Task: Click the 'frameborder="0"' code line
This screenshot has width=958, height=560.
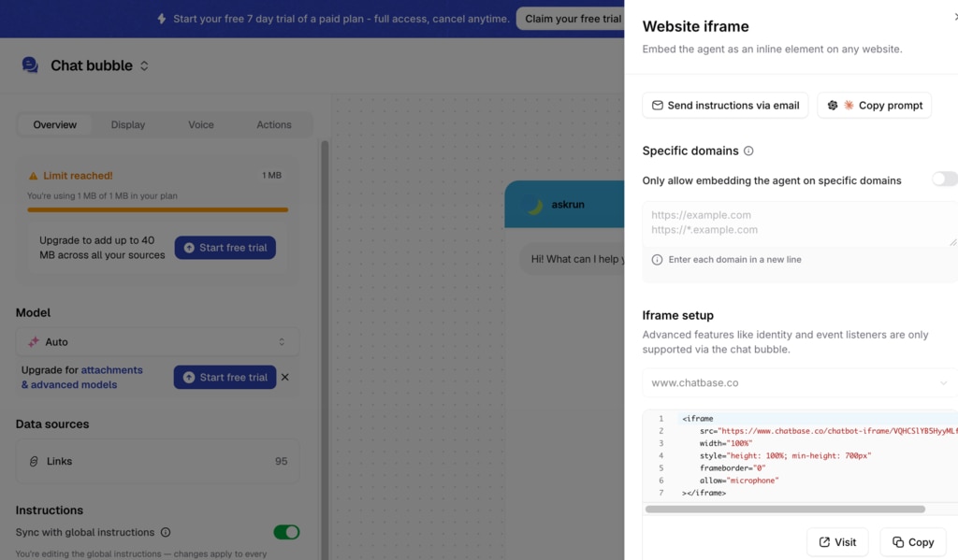Action: [x=733, y=468]
